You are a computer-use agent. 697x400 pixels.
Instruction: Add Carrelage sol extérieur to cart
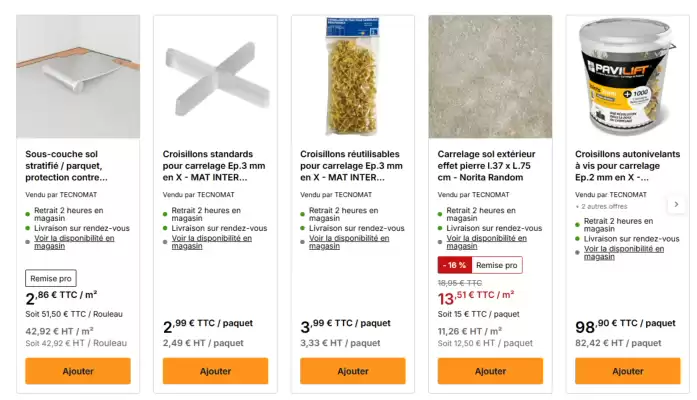[x=490, y=371]
